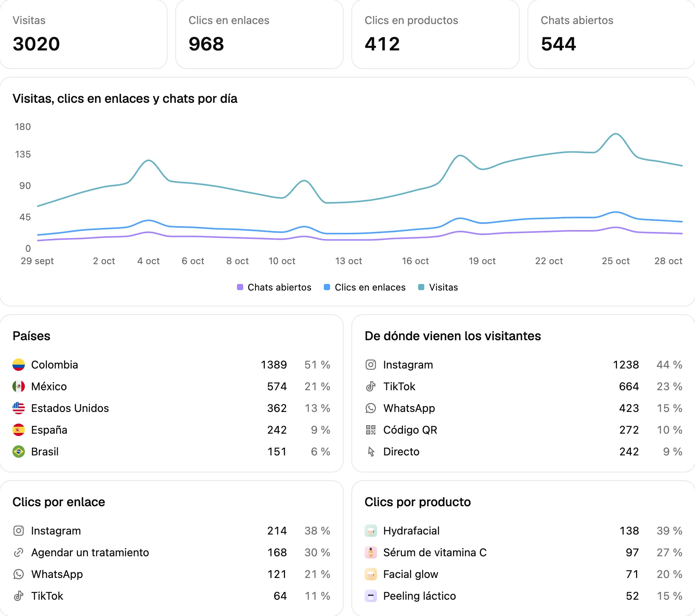The width and height of the screenshot is (695, 616).
Task: Click the España flag icon
Action: click(x=19, y=430)
